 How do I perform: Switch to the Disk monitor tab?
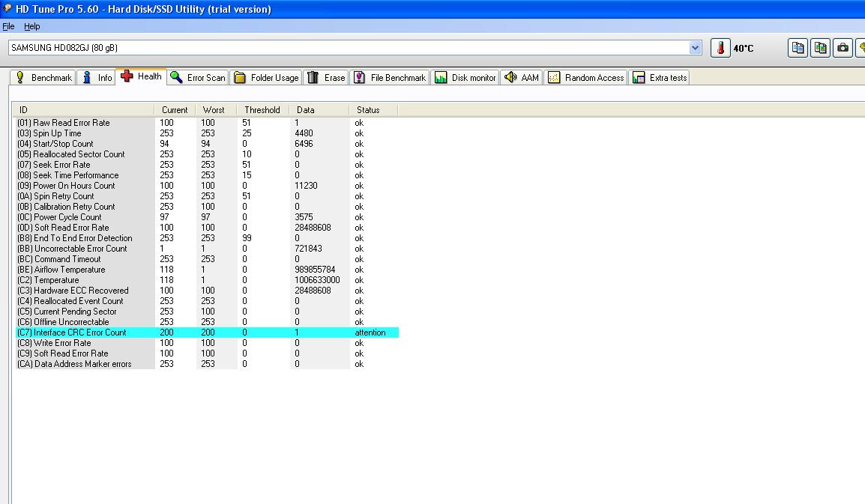pos(465,78)
